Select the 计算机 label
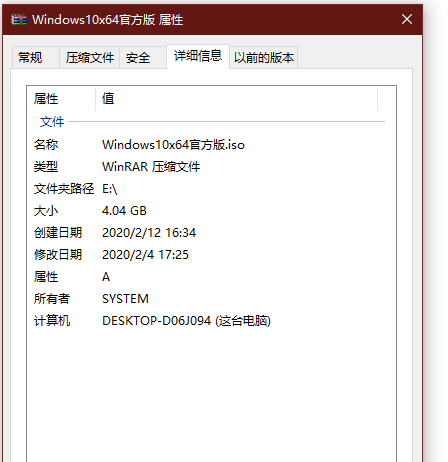448x462 pixels. tap(52, 321)
